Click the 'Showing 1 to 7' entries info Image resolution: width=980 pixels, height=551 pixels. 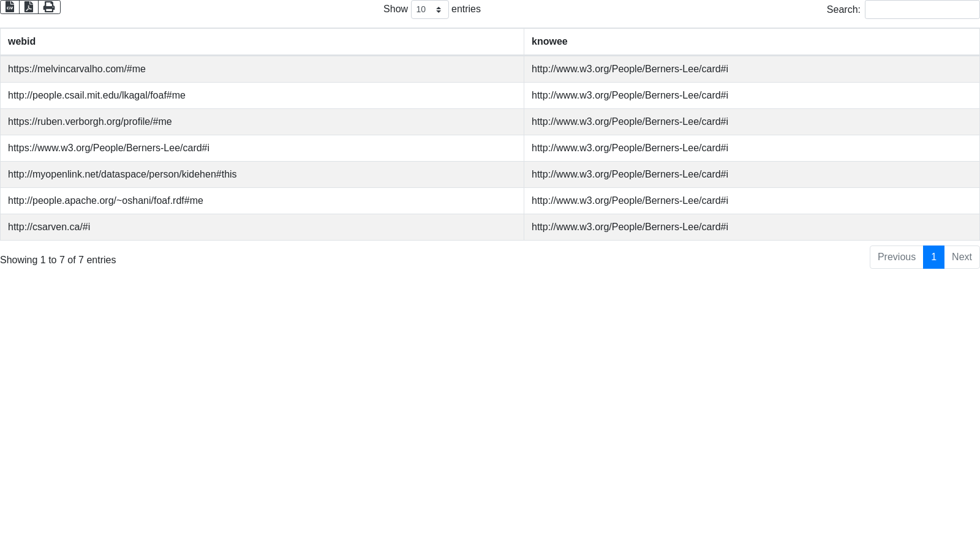click(58, 260)
